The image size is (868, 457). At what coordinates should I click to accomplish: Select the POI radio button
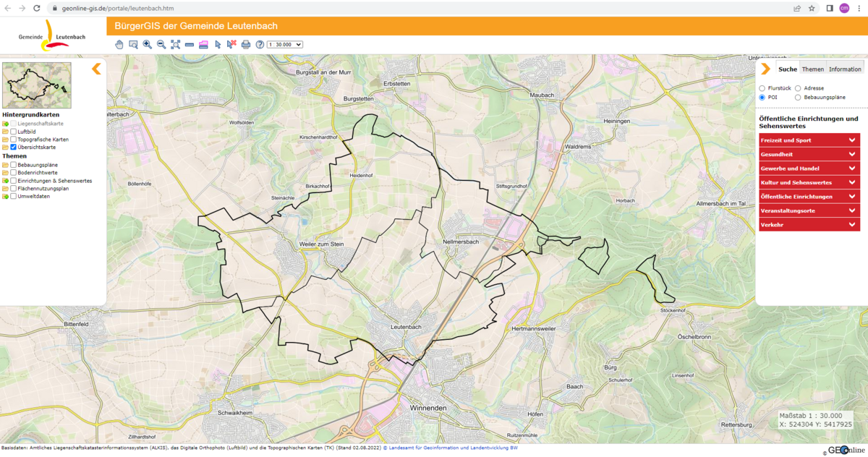[x=762, y=97]
